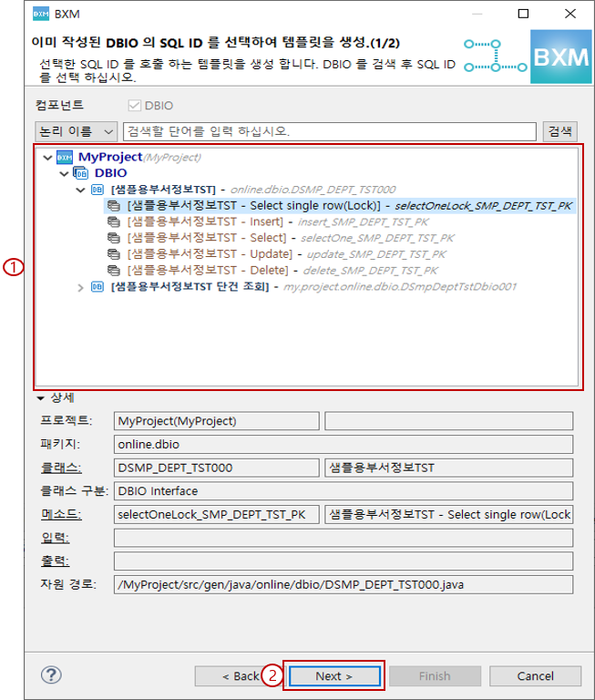Open the 메소드 link label
The height and width of the screenshot is (700, 595).
[x=61, y=514]
